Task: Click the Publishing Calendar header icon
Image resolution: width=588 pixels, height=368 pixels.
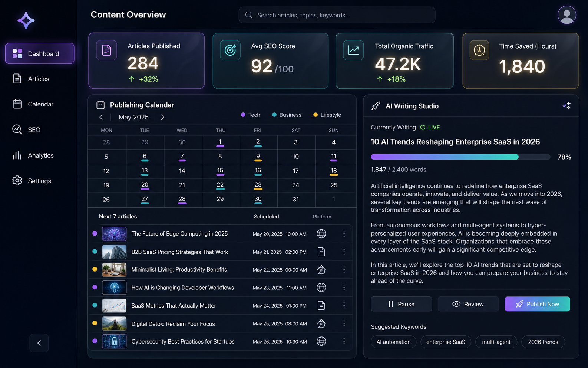Action: click(100, 105)
